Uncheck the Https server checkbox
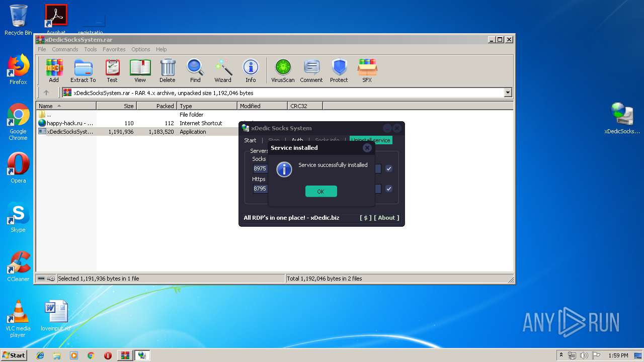The height and width of the screenshot is (362, 644). 389,189
